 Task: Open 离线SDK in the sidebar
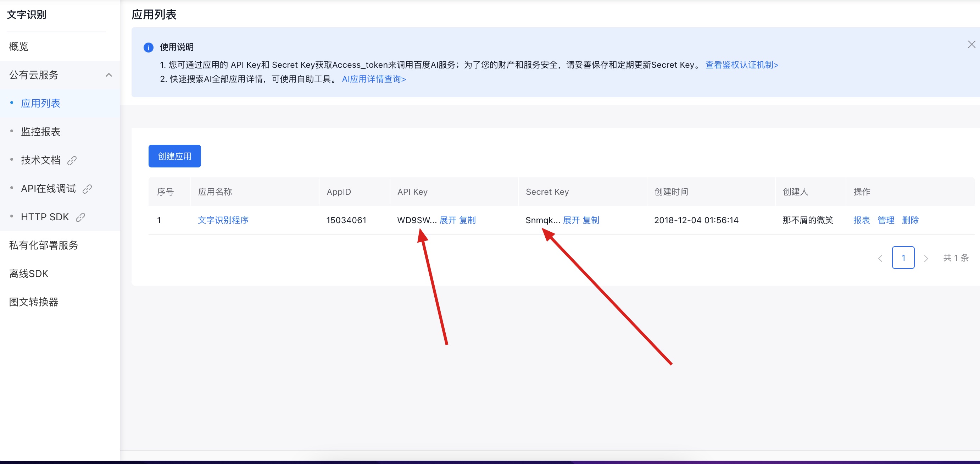pyautogui.click(x=28, y=274)
